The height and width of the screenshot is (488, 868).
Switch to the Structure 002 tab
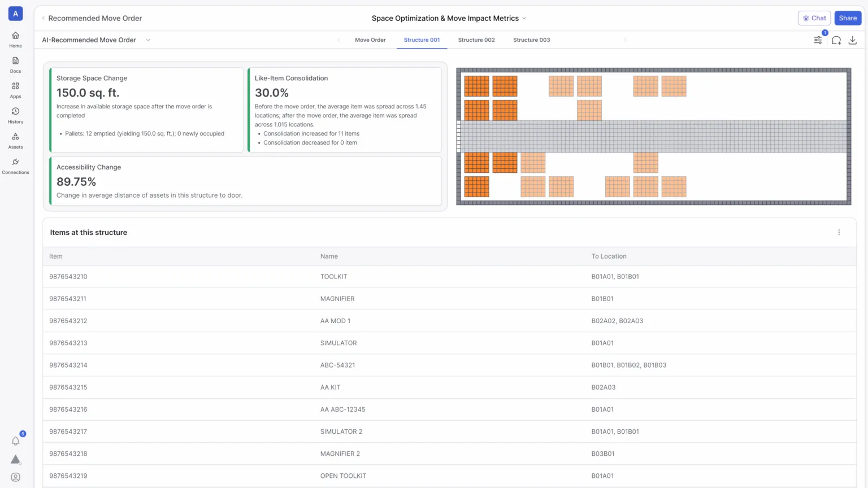476,40
